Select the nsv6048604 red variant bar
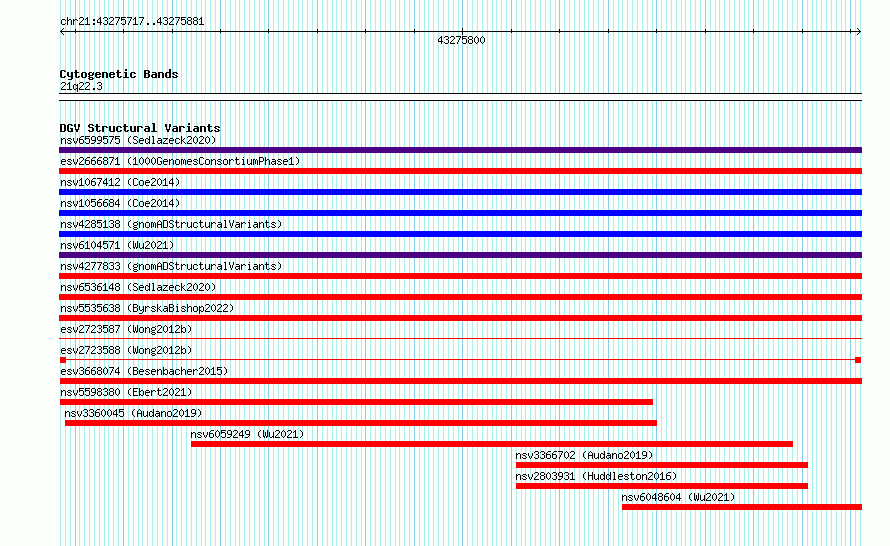This screenshot has height=546, width=890. [742, 507]
